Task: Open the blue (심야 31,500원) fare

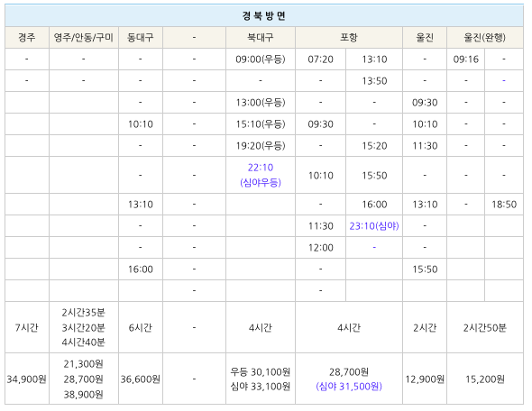Action: tap(349, 387)
